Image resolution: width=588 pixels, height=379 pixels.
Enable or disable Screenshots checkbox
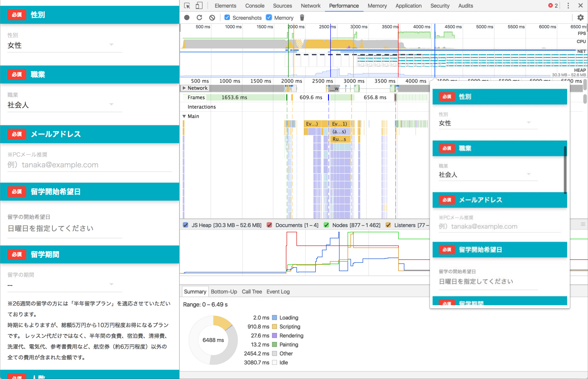click(227, 18)
